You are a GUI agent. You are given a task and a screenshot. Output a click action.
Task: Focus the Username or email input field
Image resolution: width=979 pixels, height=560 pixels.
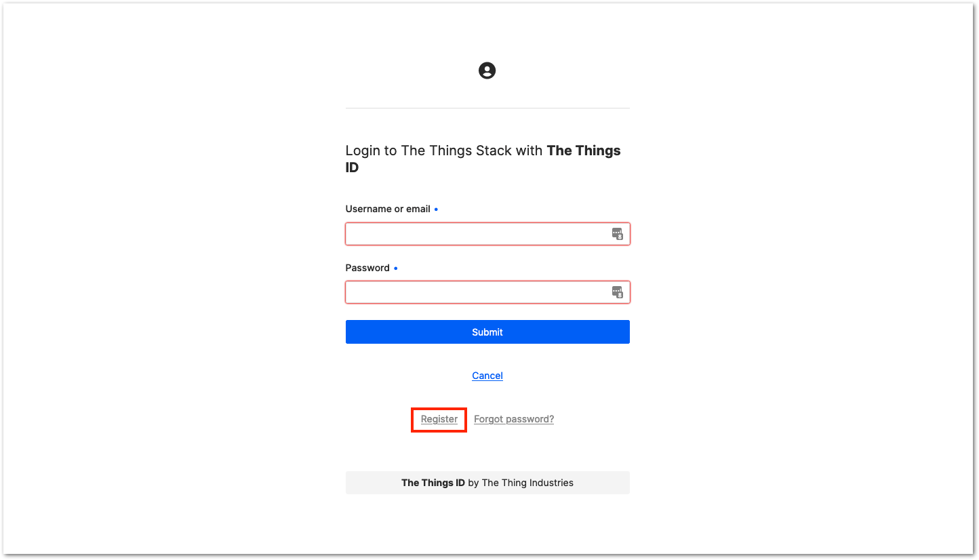point(487,234)
